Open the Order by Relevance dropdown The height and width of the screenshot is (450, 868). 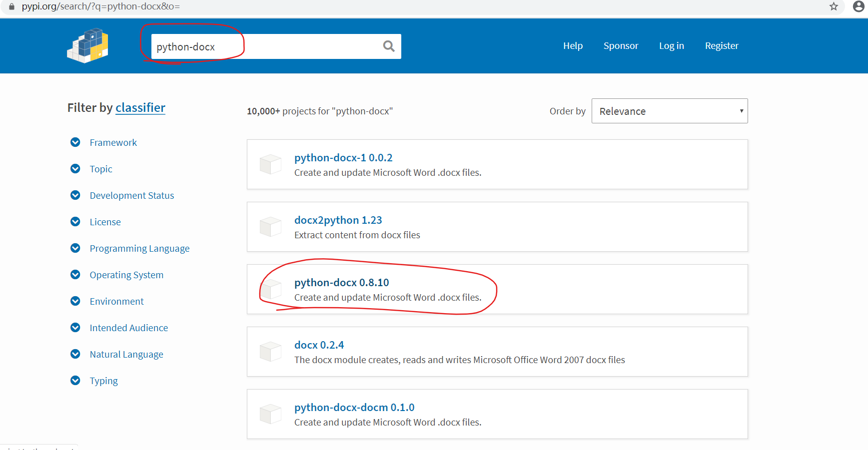(x=670, y=111)
